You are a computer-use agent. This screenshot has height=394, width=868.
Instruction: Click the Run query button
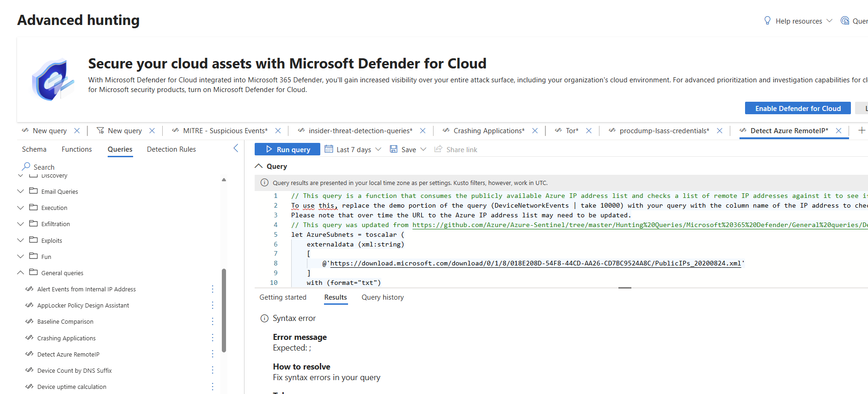coord(287,149)
